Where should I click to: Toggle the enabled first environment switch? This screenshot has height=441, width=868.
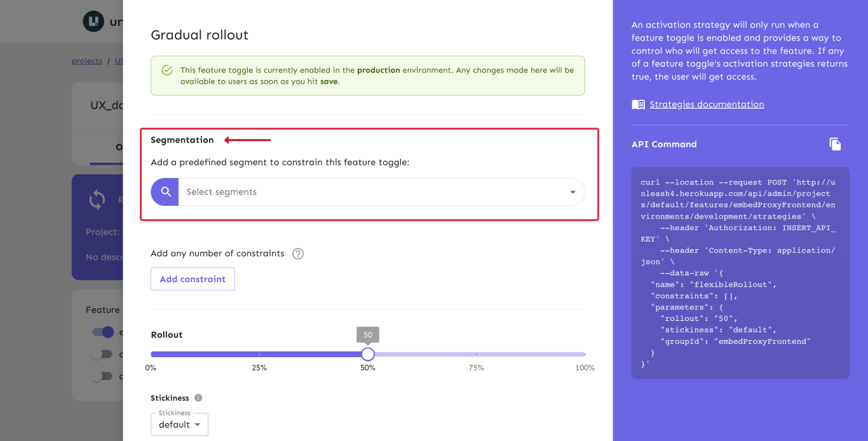coord(103,332)
